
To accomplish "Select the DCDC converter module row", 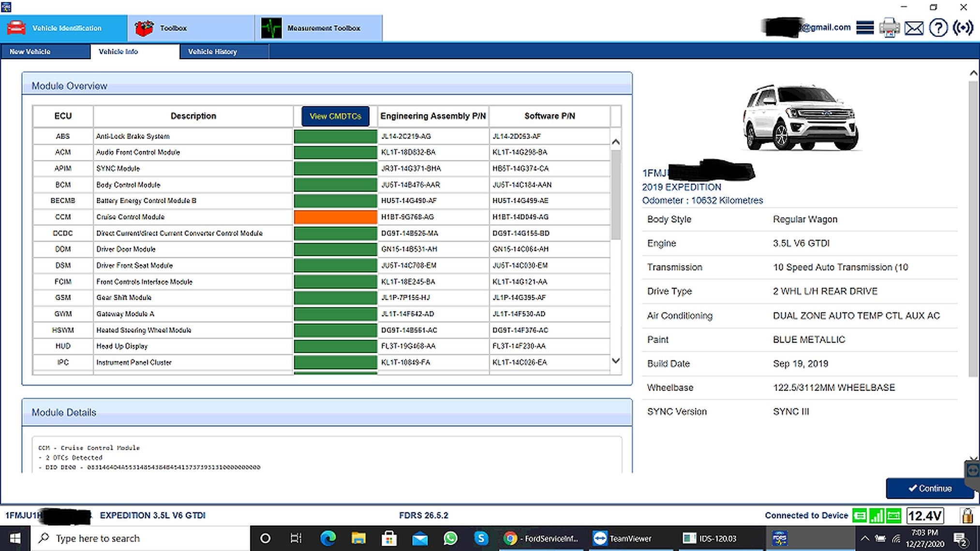I will (x=322, y=233).
